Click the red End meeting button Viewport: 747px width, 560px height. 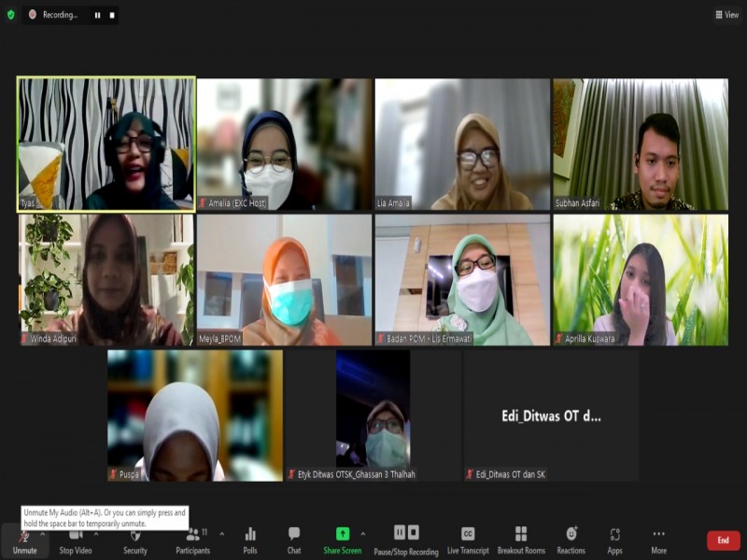(723, 540)
